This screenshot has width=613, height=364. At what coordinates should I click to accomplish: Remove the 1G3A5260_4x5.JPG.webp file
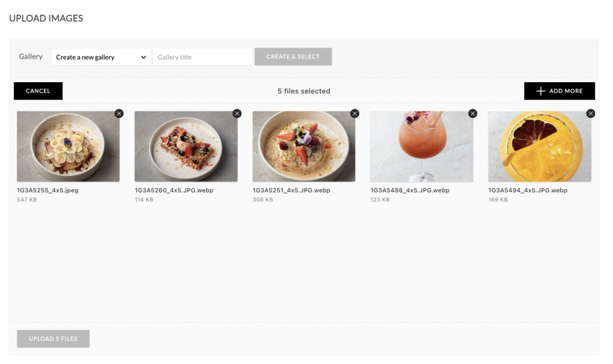click(237, 113)
